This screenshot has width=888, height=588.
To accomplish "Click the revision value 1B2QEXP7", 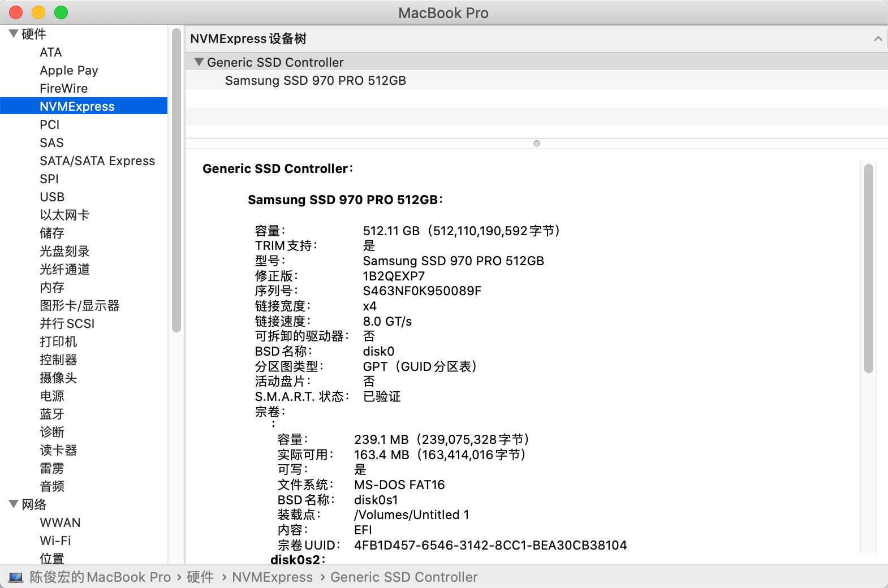I will pyautogui.click(x=394, y=276).
